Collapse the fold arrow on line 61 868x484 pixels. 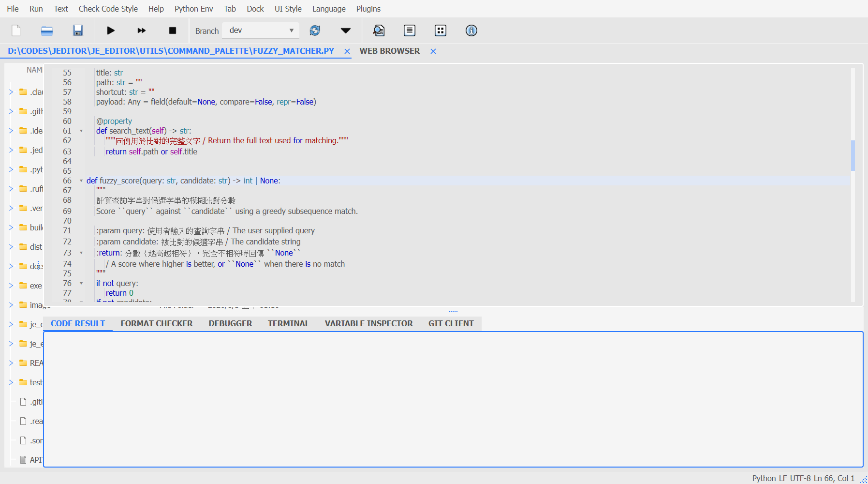[x=81, y=131]
